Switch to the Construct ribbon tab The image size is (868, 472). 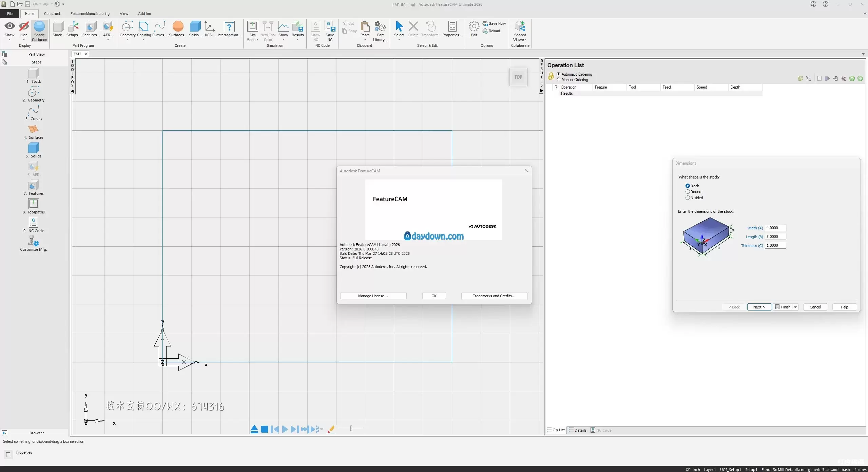pyautogui.click(x=52, y=14)
